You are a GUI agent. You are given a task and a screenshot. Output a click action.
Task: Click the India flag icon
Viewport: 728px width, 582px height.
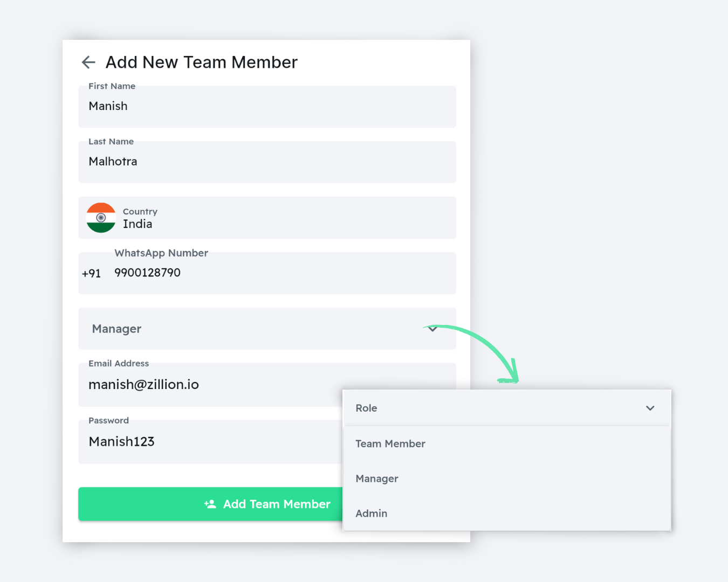coord(101,218)
